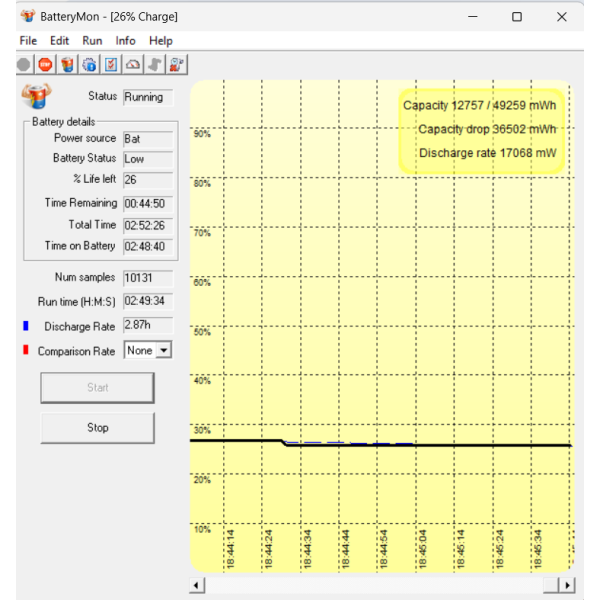The width and height of the screenshot is (600, 600).
Task: Click the Status field showing Running
Action: click(x=148, y=97)
